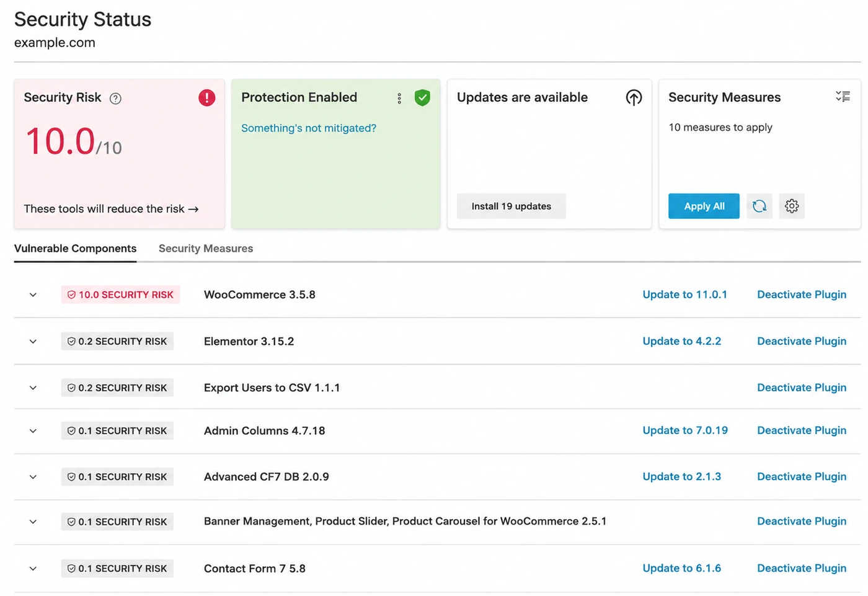The image size is (868, 596).
Task: Update WooCommerce to 11.0.1
Action: pyautogui.click(x=684, y=295)
